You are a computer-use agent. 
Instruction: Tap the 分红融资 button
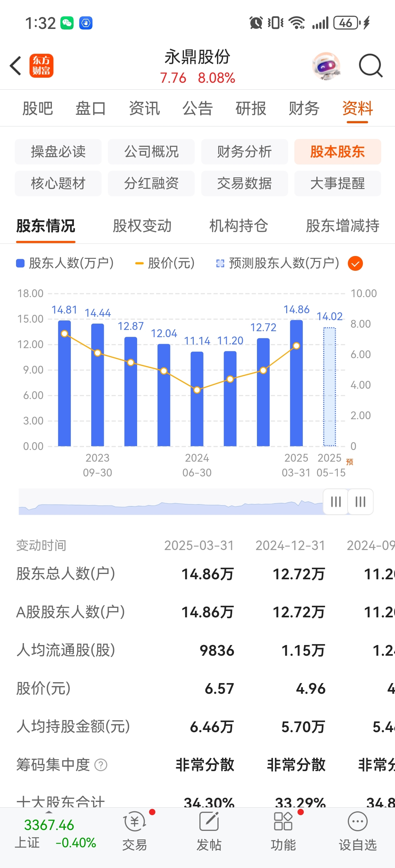[x=151, y=184]
